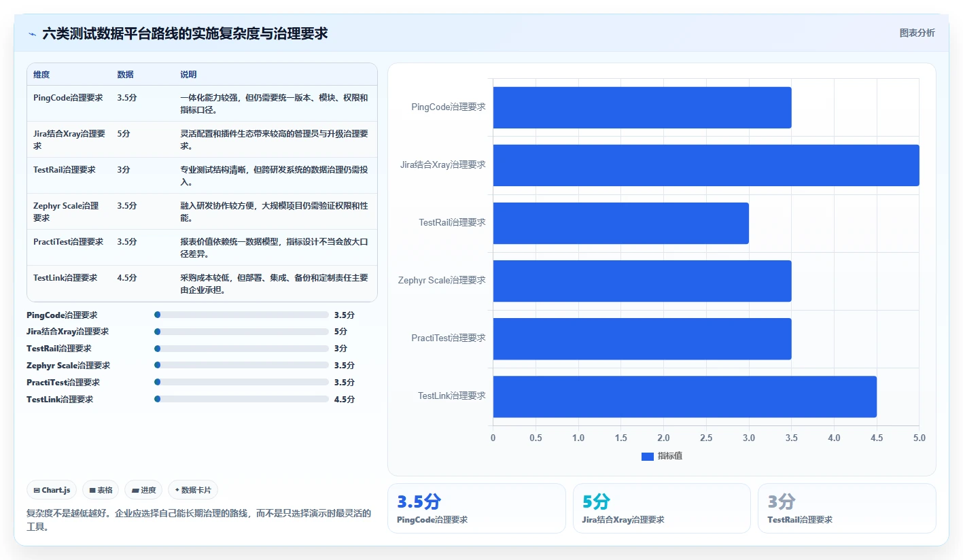
Task: Click the 5分 table cell for Jira结合Xray
Action: coord(124,134)
